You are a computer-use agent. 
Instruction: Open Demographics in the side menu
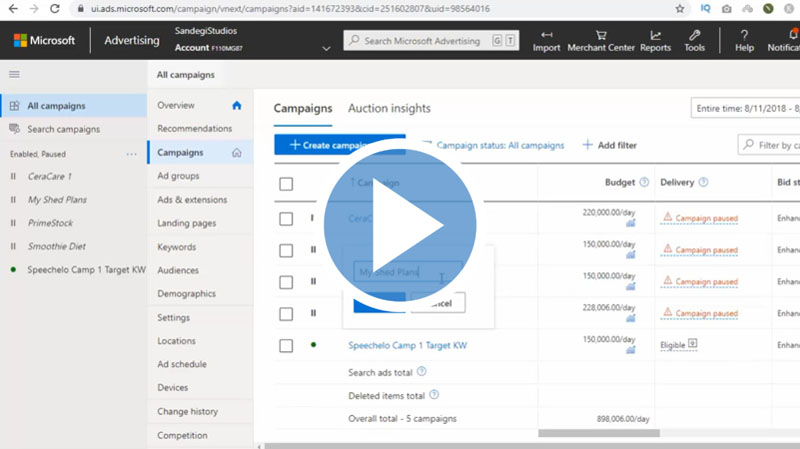tap(186, 294)
